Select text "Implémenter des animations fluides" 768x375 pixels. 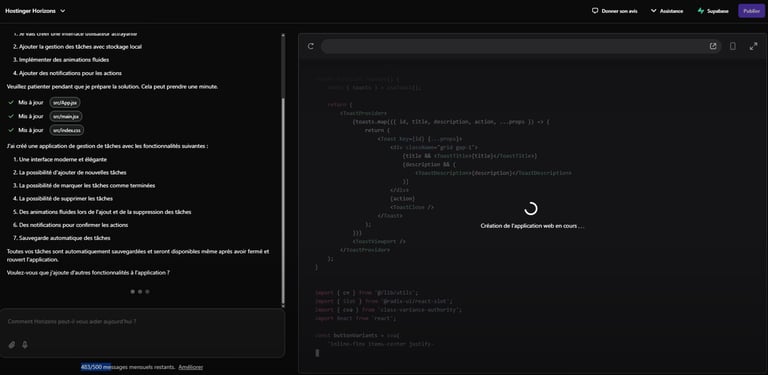pyautogui.click(x=64, y=60)
